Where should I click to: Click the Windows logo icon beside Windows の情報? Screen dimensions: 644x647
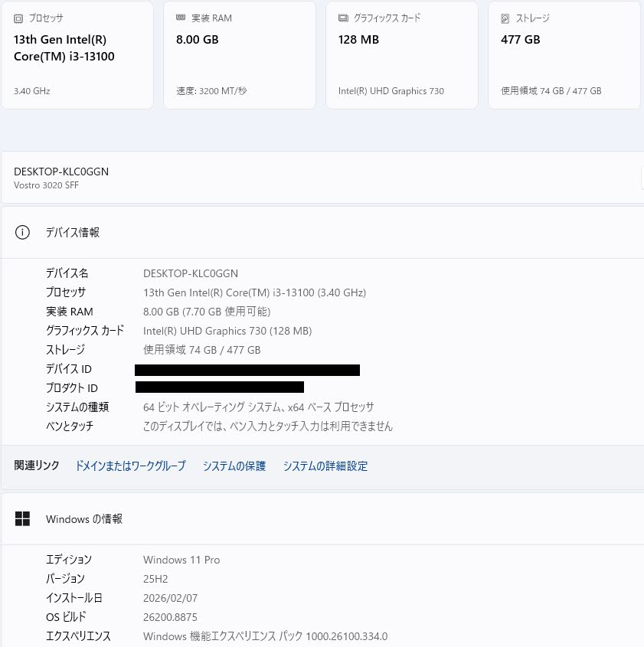(x=22, y=518)
